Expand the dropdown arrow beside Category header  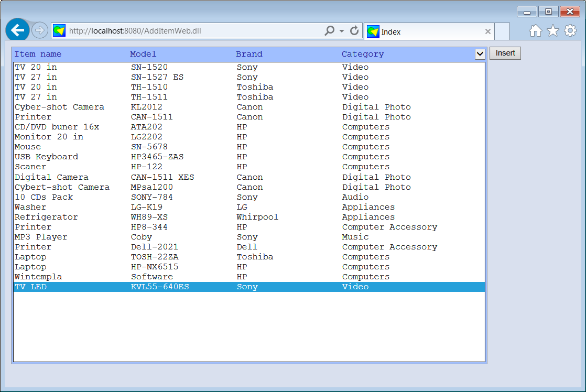coord(480,54)
